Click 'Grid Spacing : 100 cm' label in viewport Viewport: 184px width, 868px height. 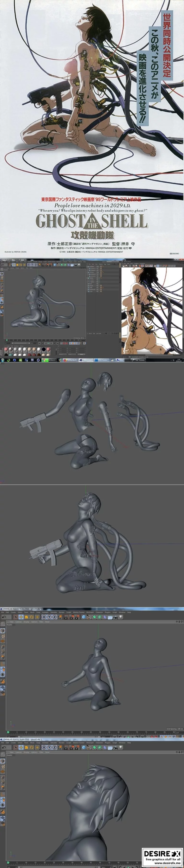(175, 729)
